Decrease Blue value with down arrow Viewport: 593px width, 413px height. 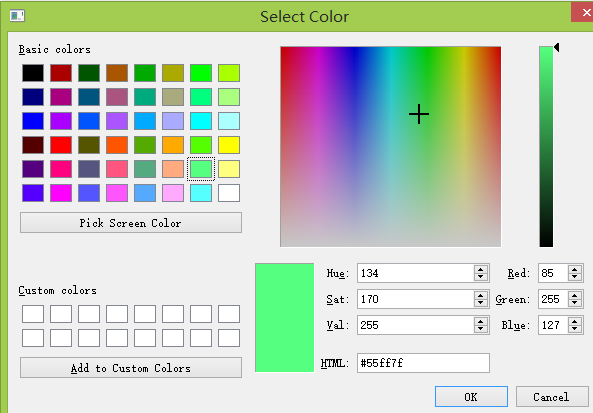[574, 329]
